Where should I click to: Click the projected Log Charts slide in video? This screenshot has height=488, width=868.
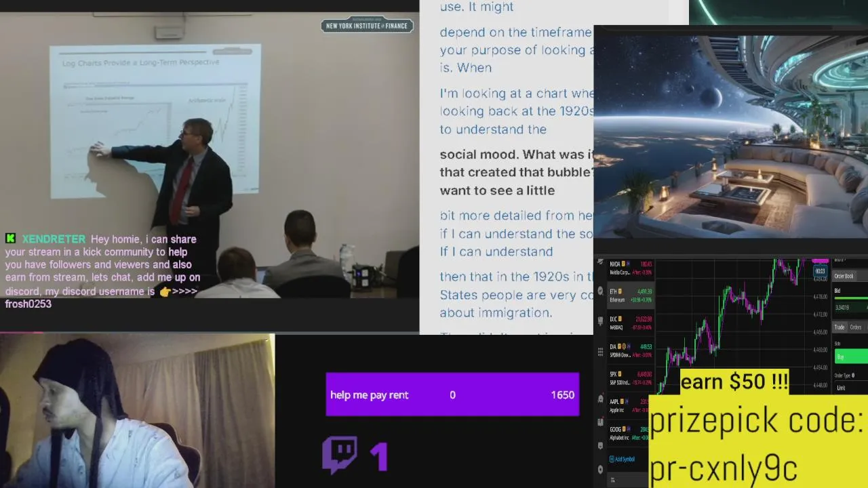pos(155,121)
